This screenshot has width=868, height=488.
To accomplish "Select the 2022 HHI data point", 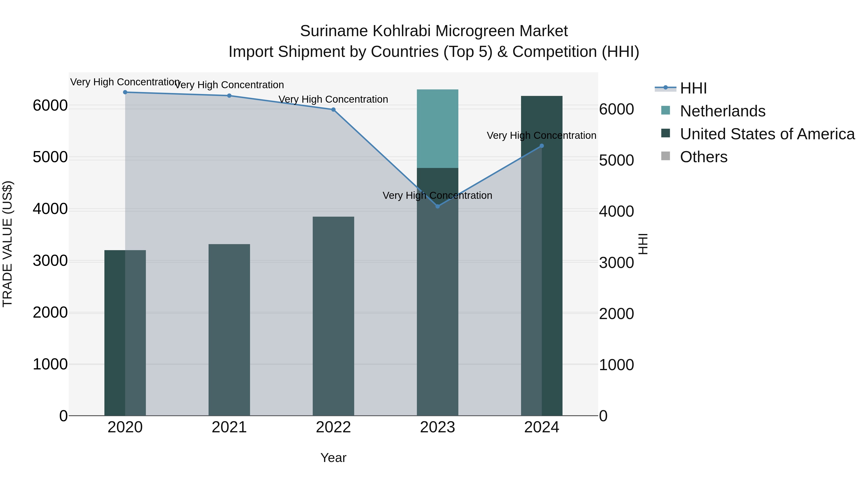I will 333,109.
